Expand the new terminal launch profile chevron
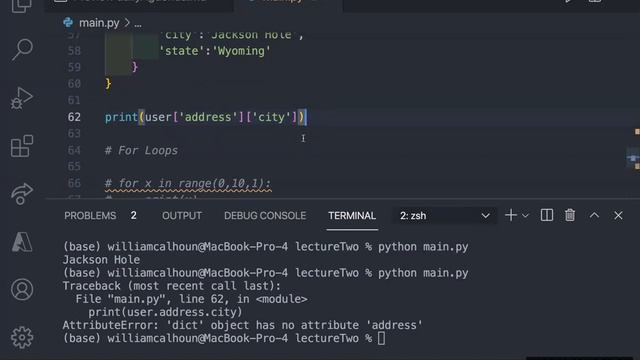Screen dimensions: 640x360 (x=525, y=216)
